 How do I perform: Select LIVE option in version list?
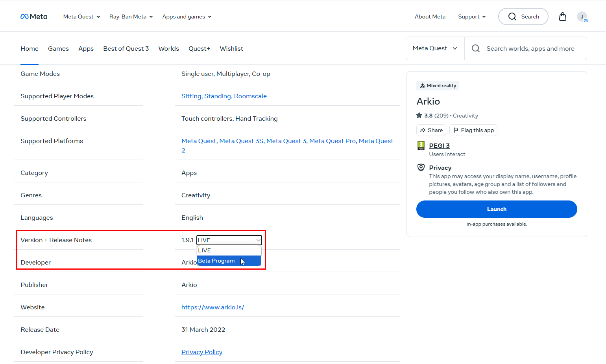pos(229,250)
